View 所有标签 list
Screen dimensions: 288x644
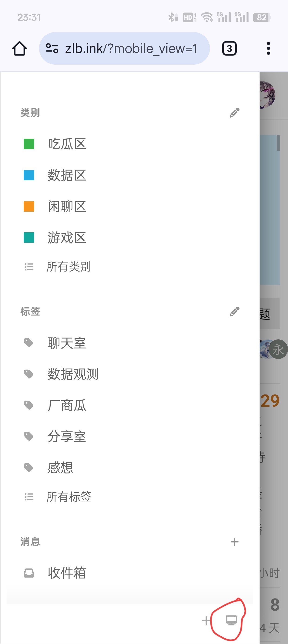pos(69,497)
